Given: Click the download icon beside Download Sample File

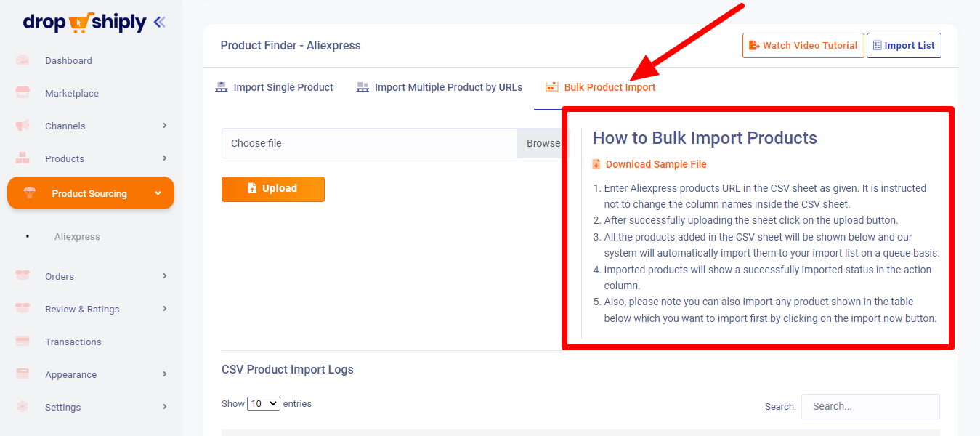Looking at the screenshot, I should [596, 164].
